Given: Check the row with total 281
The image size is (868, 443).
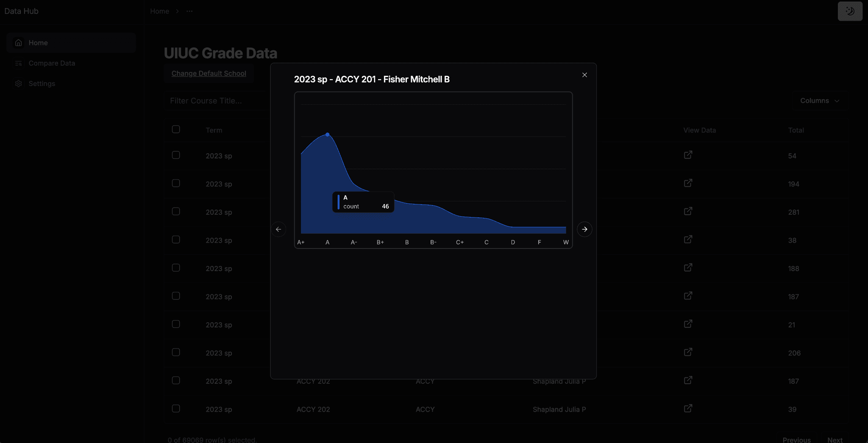Looking at the screenshot, I should (x=176, y=211).
